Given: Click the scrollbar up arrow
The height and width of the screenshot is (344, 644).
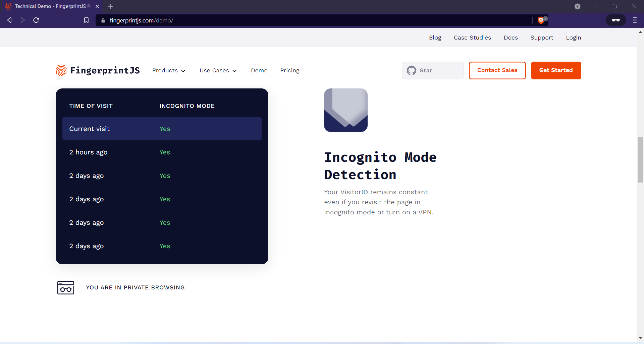Looking at the screenshot, I should coord(640,32).
